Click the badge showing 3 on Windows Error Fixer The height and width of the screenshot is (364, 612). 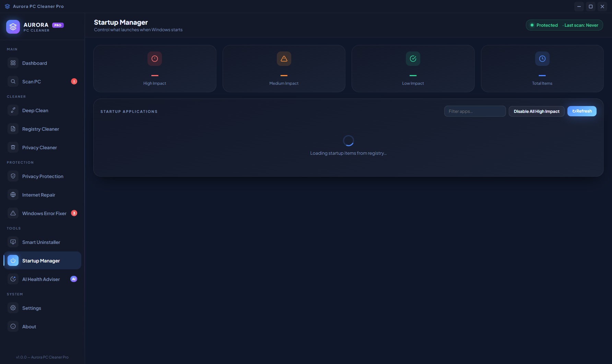[74, 213]
